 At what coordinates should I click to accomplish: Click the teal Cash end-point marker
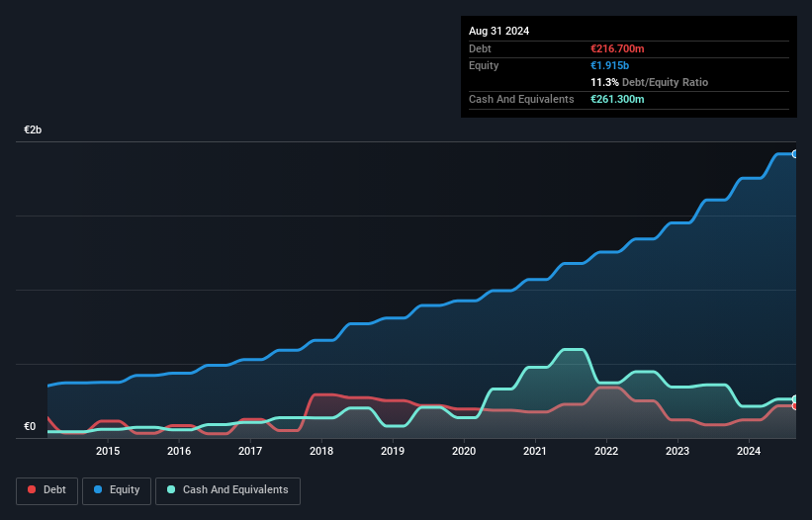pos(794,398)
